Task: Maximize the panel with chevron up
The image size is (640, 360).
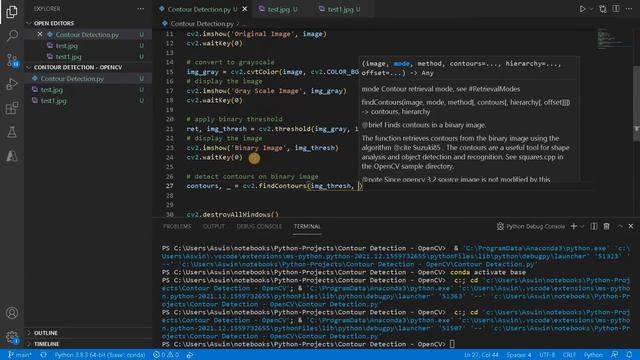Action: pyautogui.click(x=620, y=226)
